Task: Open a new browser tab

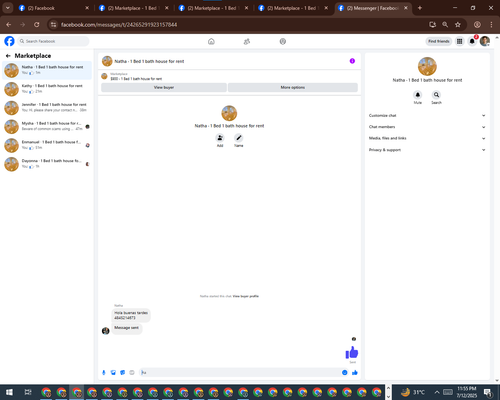Action: pos(420,8)
